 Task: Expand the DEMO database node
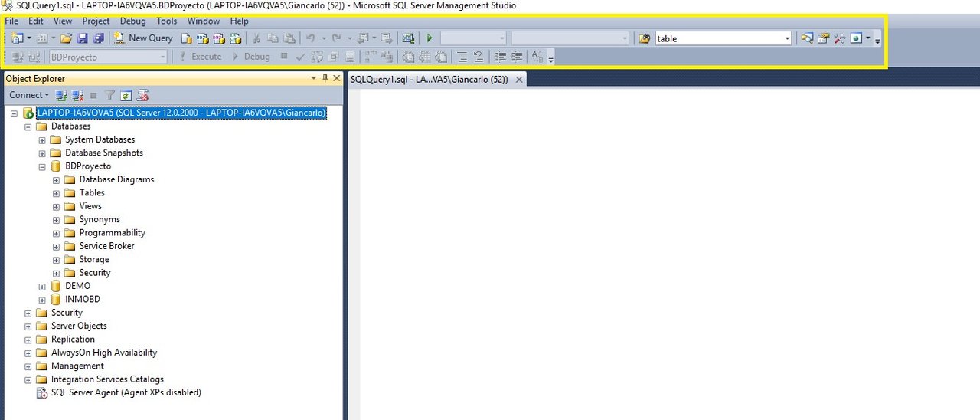pos(43,286)
